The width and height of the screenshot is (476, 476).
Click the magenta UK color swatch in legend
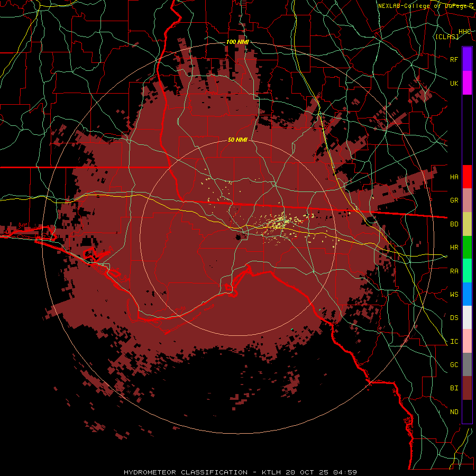467,83
